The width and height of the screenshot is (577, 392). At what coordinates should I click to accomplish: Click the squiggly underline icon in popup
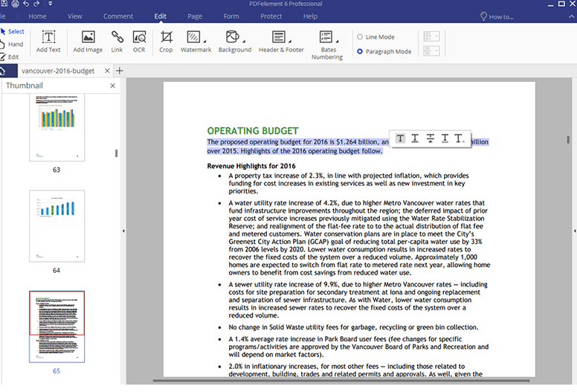click(445, 139)
